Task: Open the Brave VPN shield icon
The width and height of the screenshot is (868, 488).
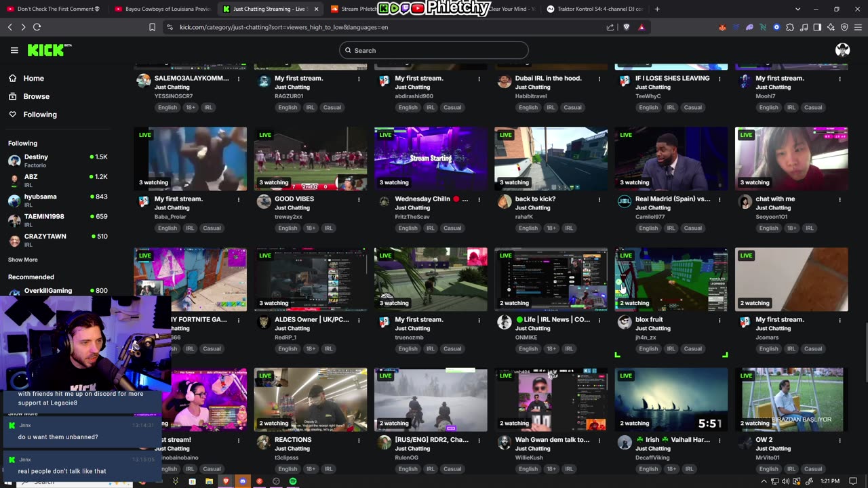Action: coord(844,27)
